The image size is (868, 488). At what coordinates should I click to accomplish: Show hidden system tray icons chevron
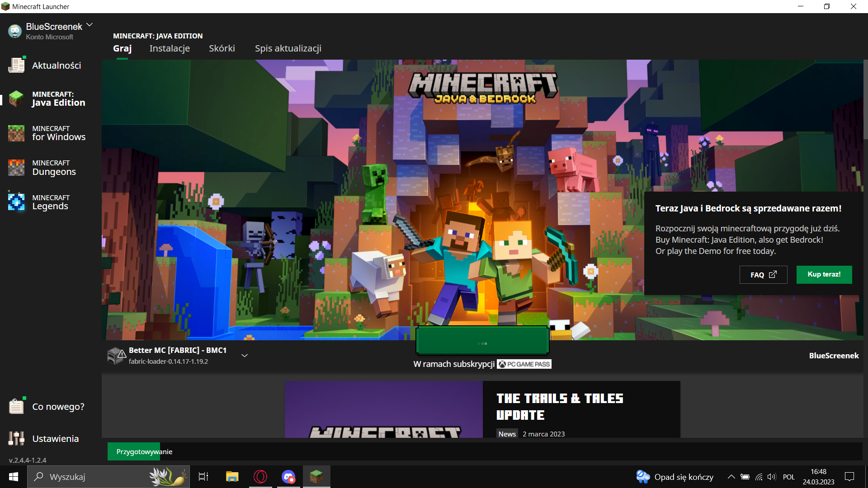click(x=731, y=477)
